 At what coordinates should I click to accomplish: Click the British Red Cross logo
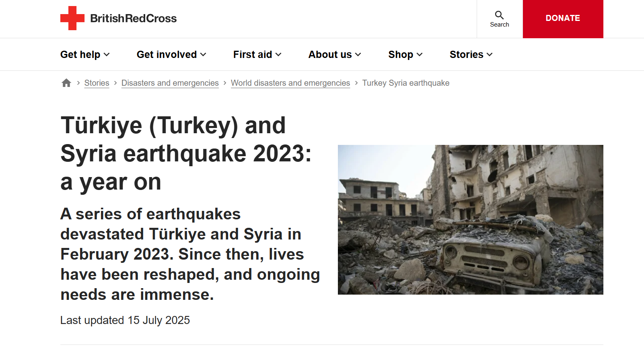[x=118, y=19]
